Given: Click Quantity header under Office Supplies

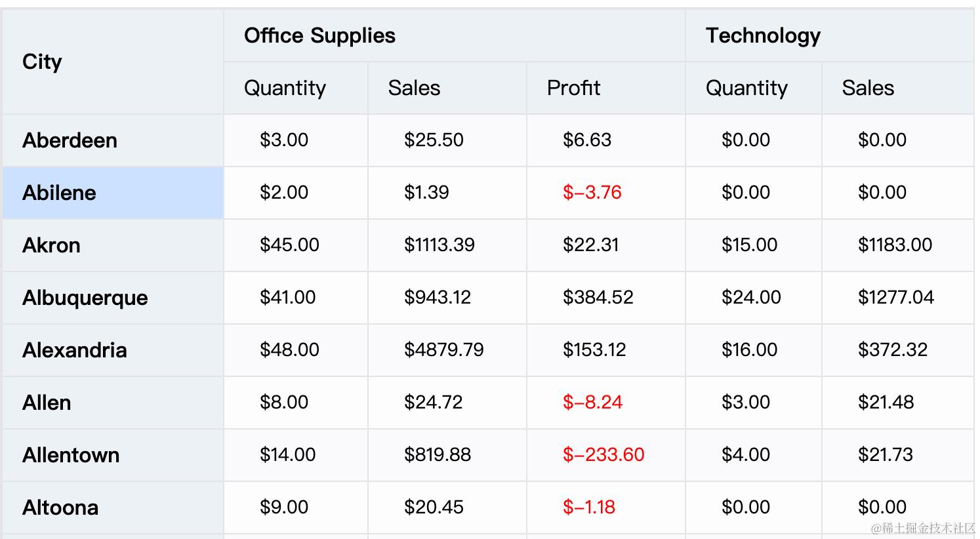Looking at the screenshot, I should (x=285, y=88).
